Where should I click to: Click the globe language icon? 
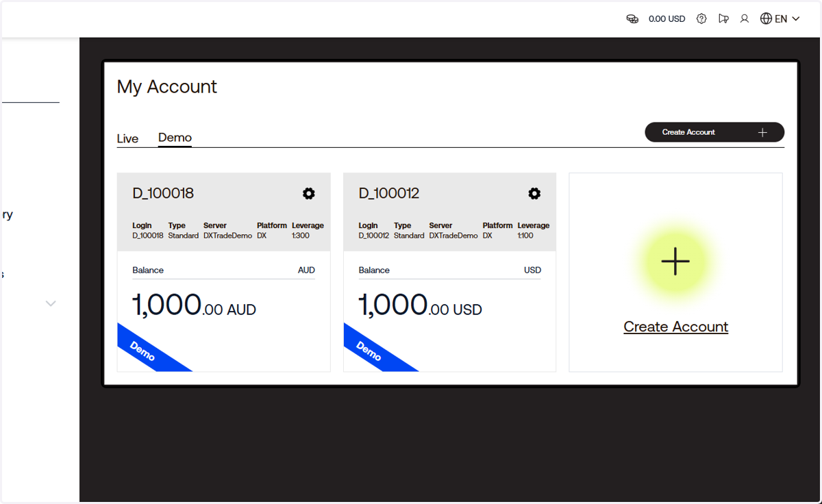pyautogui.click(x=767, y=19)
